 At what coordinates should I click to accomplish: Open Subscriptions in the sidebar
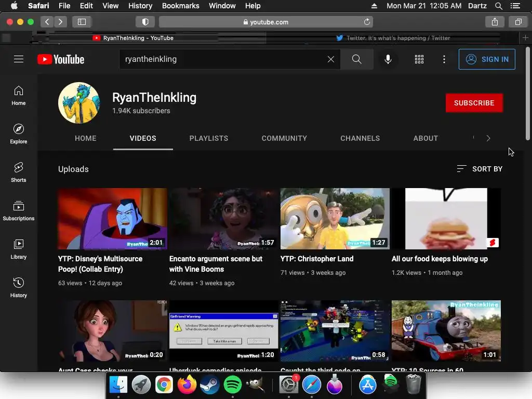(x=19, y=211)
